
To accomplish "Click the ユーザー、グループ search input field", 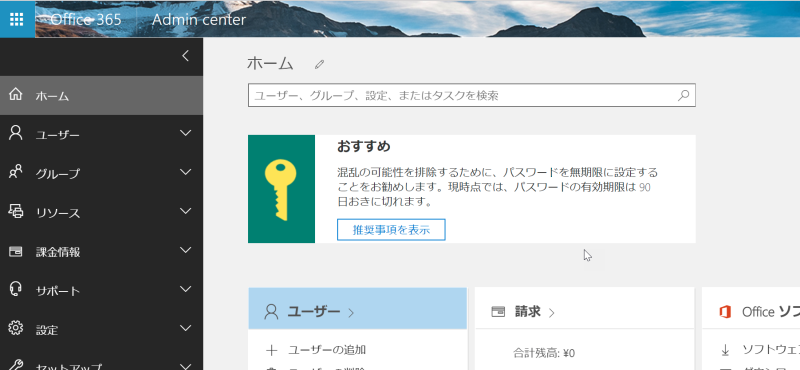I will (471, 95).
